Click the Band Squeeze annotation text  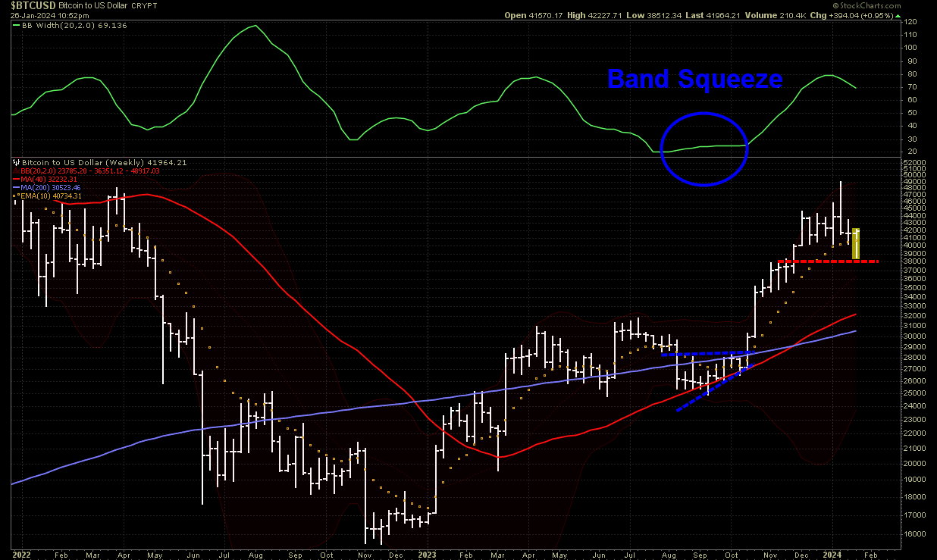click(695, 78)
